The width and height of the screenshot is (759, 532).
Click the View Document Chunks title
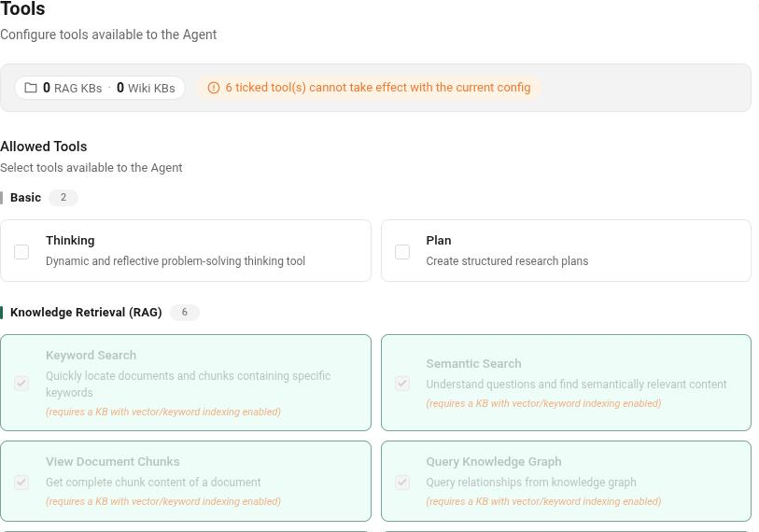(113, 462)
